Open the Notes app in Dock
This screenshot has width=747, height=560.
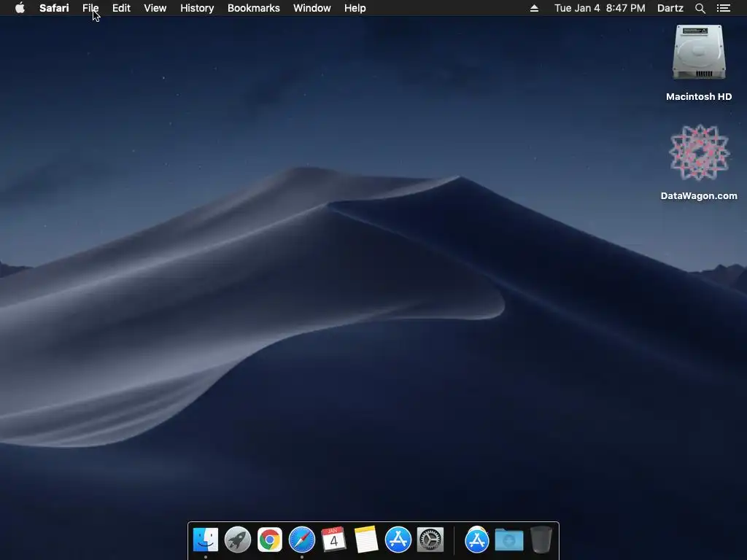pyautogui.click(x=366, y=540)
